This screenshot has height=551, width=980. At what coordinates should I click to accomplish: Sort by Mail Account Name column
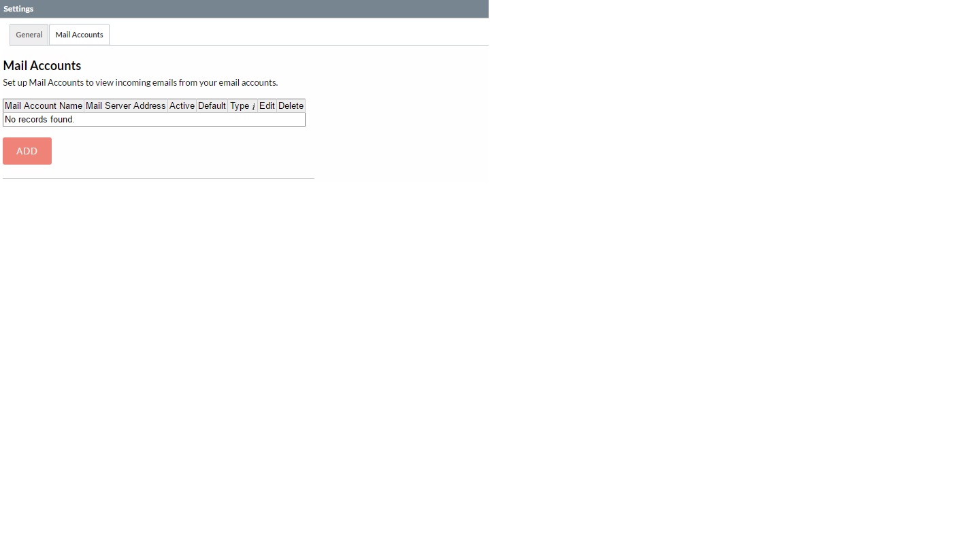click(44, 105)
